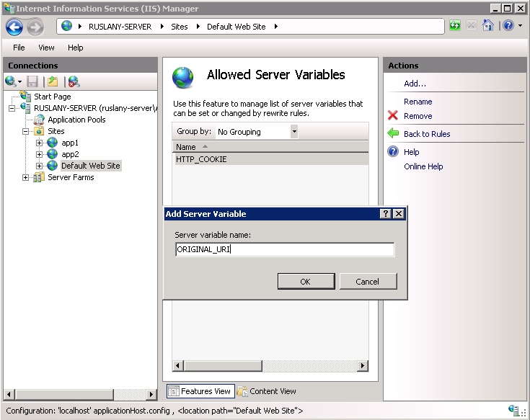Select Application Pools in the tree

[76, 120]
